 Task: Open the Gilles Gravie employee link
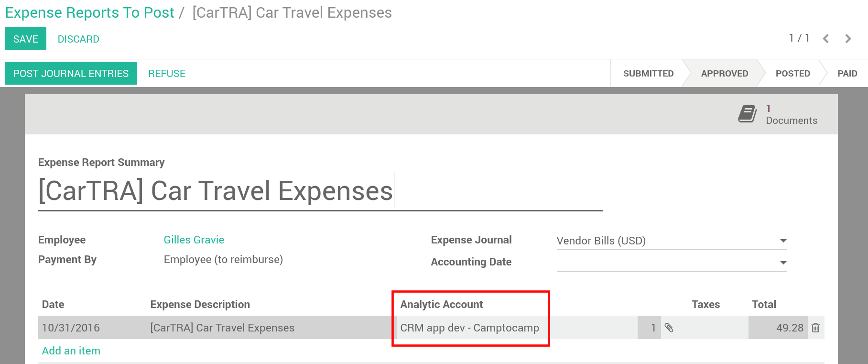[194, 240]
